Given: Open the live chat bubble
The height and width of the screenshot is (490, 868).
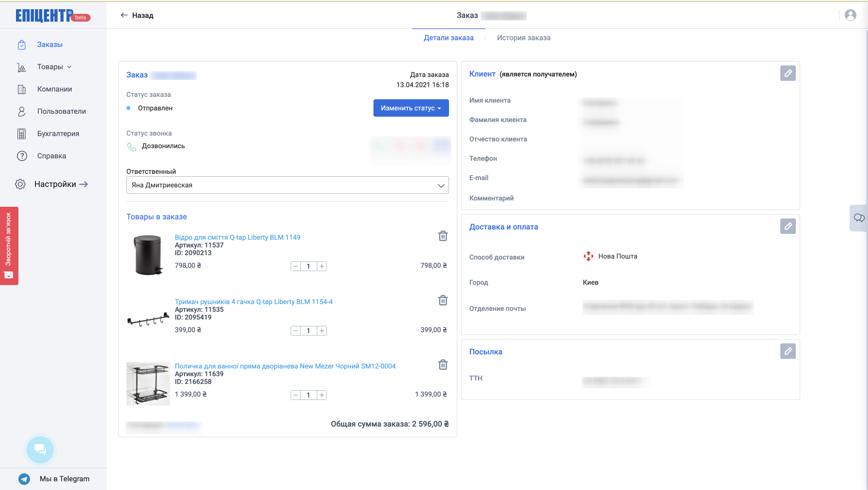Looking at the screenshot, I should pos(40,449).
